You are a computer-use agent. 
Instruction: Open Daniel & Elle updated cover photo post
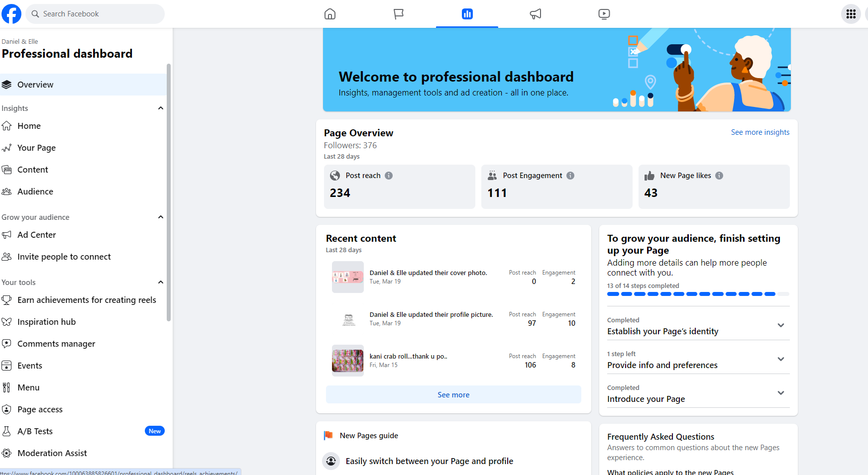428,273
